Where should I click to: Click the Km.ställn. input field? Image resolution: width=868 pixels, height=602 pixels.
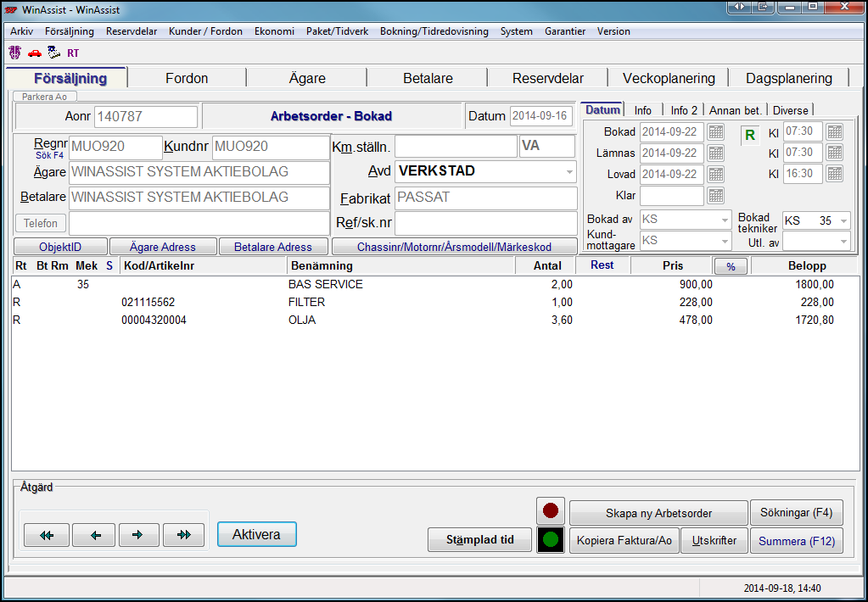pos(456,146)
